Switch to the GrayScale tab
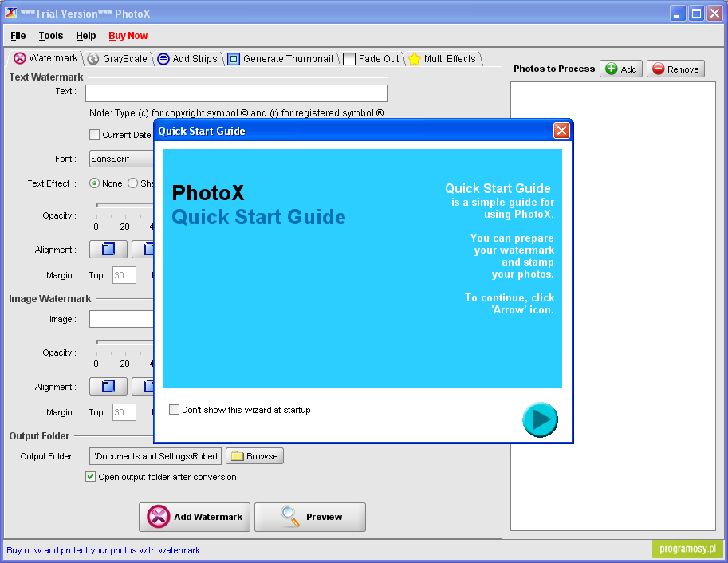The height and width of the screenshot is (563, 728). pos(118,58)
